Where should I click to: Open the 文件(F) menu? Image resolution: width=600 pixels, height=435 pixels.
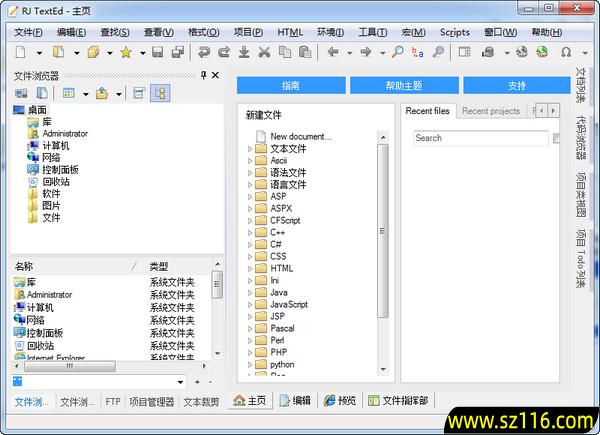click(x=28, y=33)
